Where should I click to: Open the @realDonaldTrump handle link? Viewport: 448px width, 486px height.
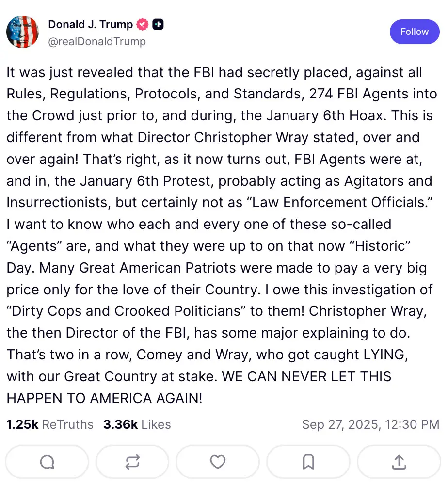coord(97,41)
